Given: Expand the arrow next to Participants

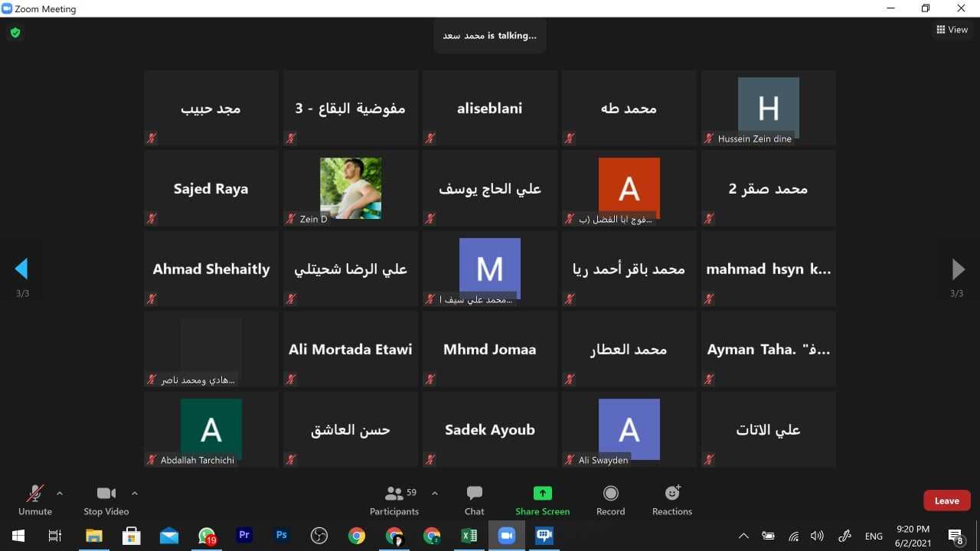Looking at the screenshot, I should click(x=435, y=494).
